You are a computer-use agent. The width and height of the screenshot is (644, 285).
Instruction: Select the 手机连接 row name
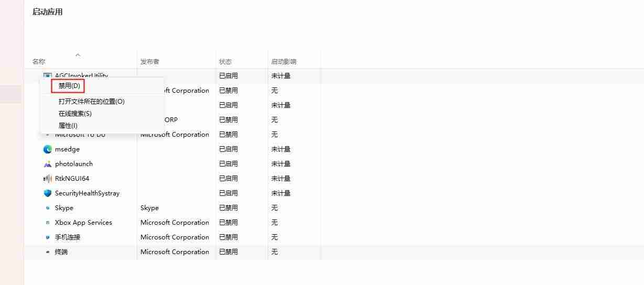(x=68, y=237)
